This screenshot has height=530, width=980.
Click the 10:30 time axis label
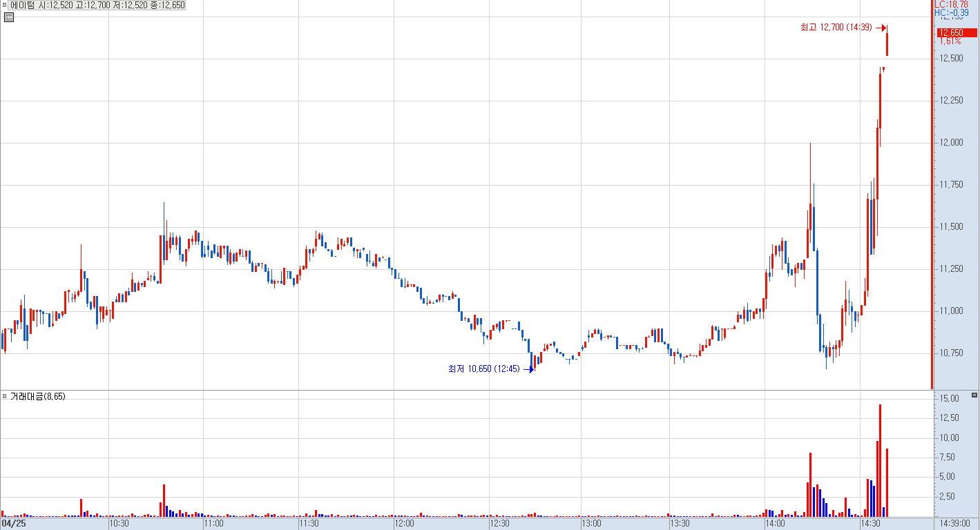point(120,524)
